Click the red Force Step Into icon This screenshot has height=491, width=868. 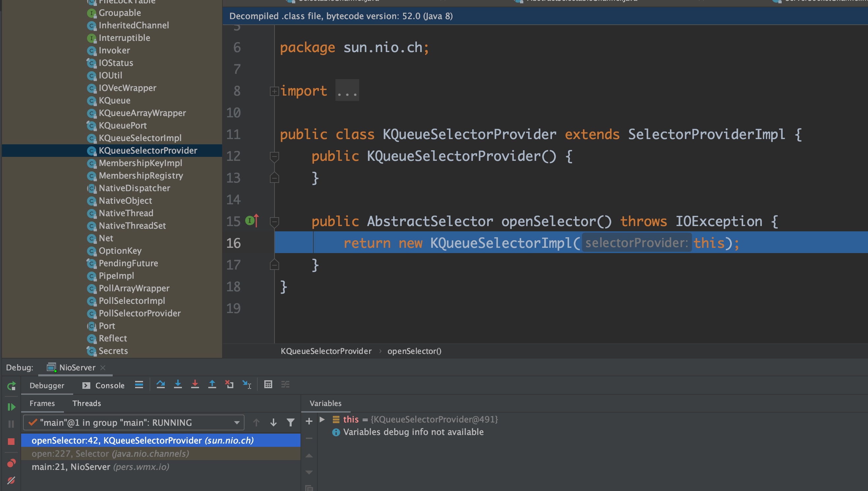(195, 385)
